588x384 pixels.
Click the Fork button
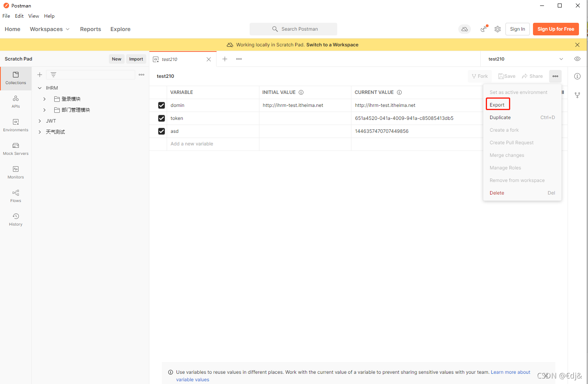[480, 76]
